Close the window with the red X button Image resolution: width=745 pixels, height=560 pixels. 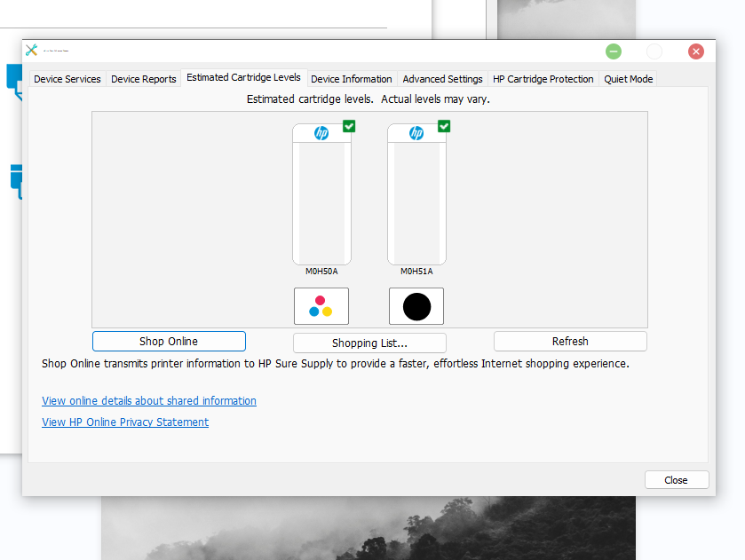tap(696, 51)
